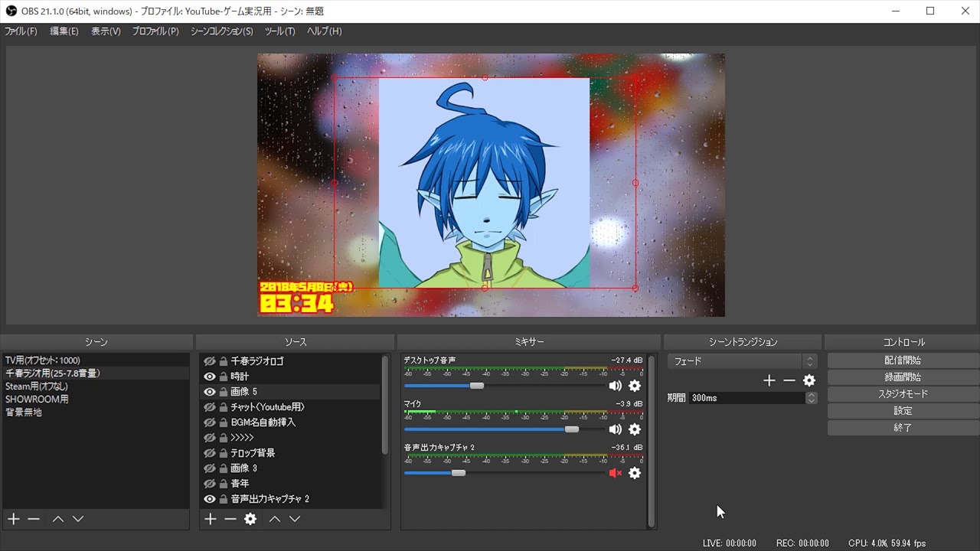Adjust the デスクトップ音声 volume slider
Viewport: 980px width, 551px height.
[476, 386]
